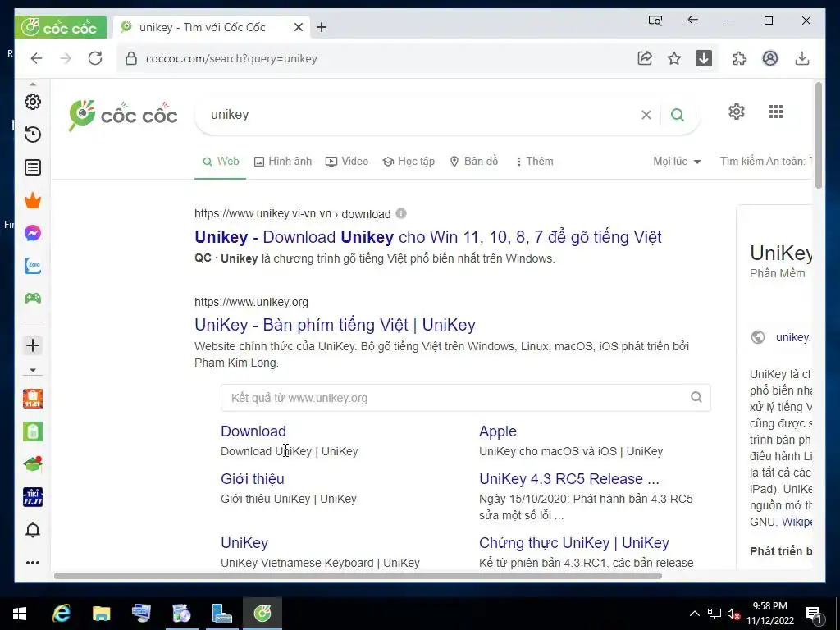This screenshot has height=630, width=840.
Task: Toggle muted volume tray icon
Action: pyautogui.click(x=734, y=614)
